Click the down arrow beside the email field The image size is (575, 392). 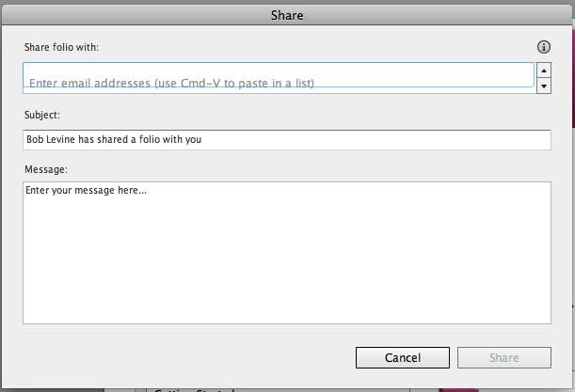[543, 86]
